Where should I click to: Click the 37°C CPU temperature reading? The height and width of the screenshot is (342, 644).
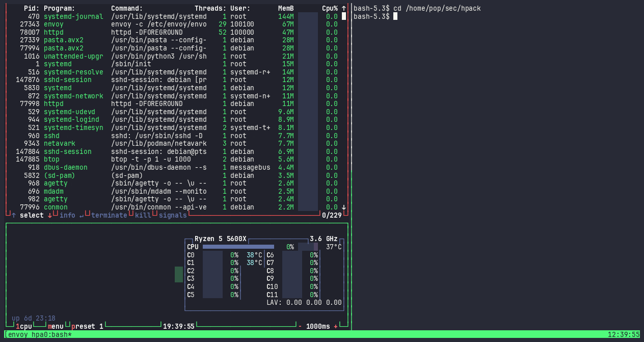pos(334,247)
